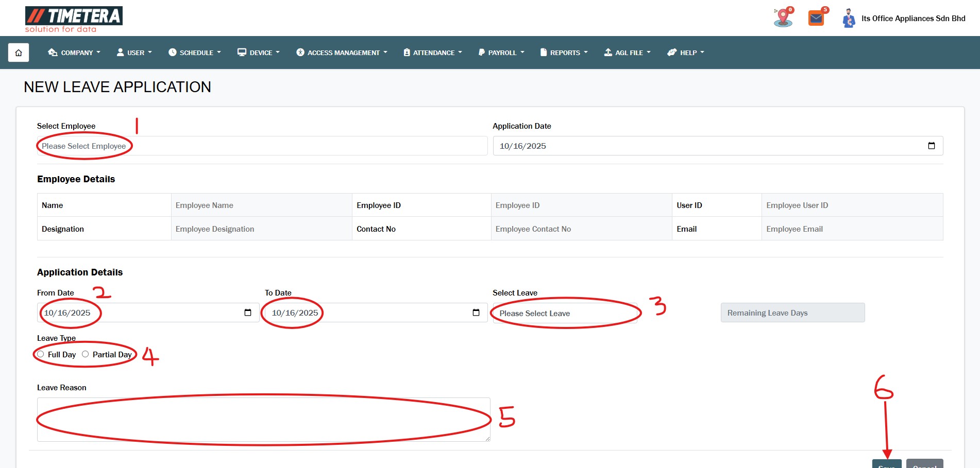This screenshot has height=468, width=980.
Task: Expand the Reports menu
Action: pyautogui.click(x=564, y=53)
